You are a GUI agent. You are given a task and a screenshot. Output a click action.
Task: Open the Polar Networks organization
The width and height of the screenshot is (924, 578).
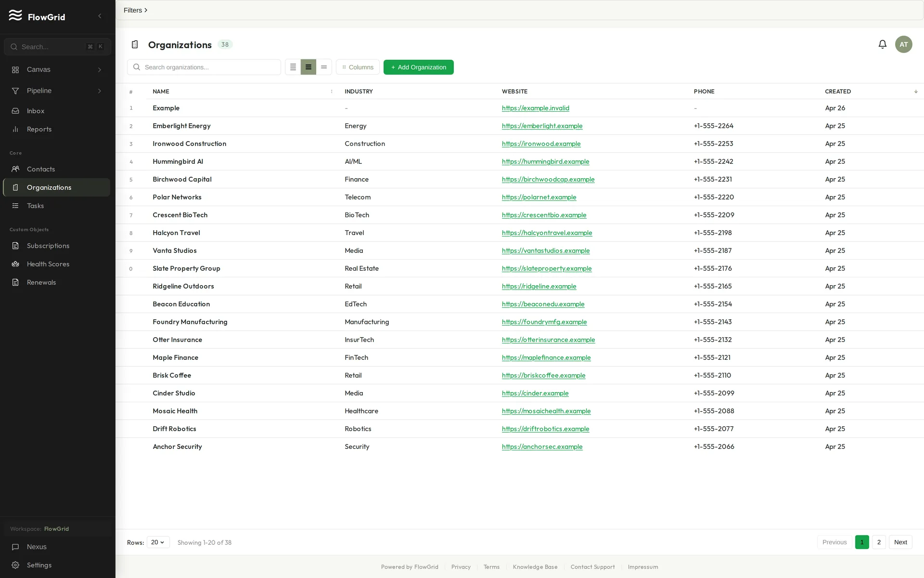click(x=177, y=197)
